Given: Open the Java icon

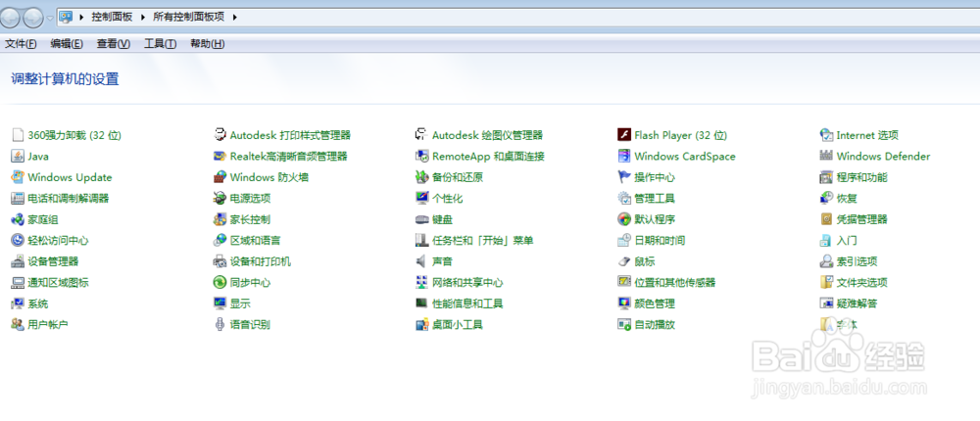Looking at the screenshot, I should coord(18,156).
